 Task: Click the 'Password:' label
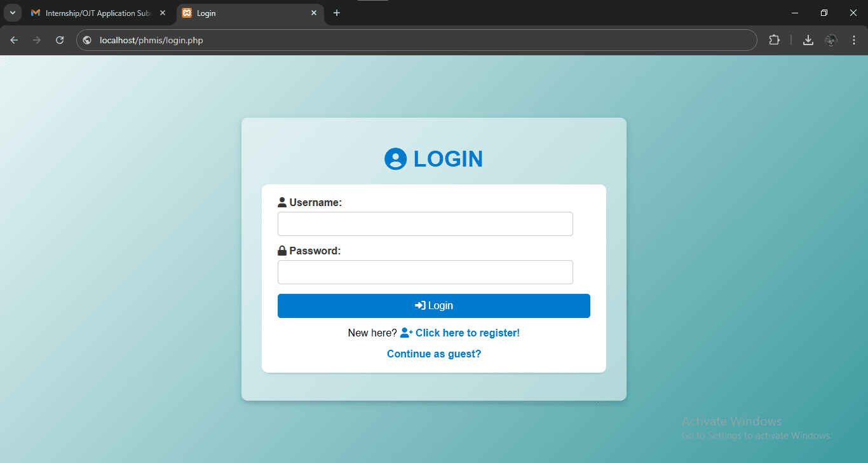click(x=315, y=251)
